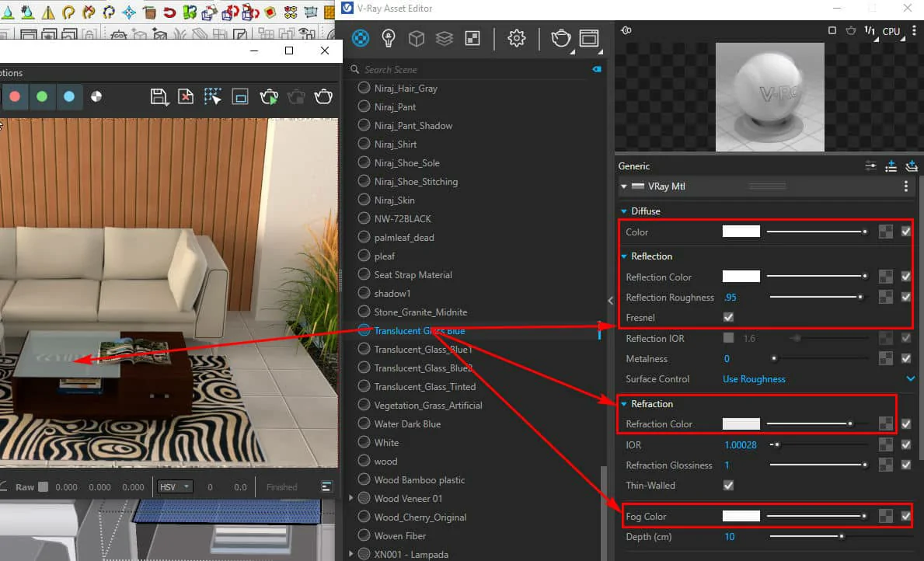924x561 pixels.
Task: Start a render with the teapot icon
Action: point(561,38)
